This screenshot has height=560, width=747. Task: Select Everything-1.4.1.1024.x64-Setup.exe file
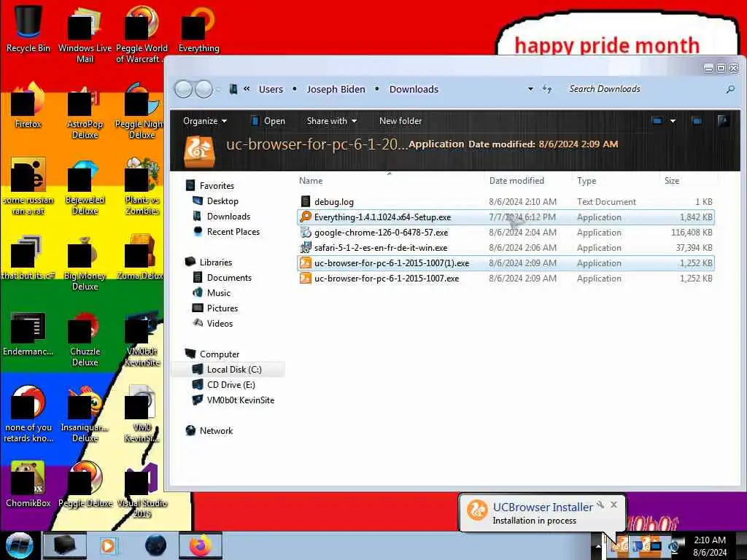coord(506,217)
